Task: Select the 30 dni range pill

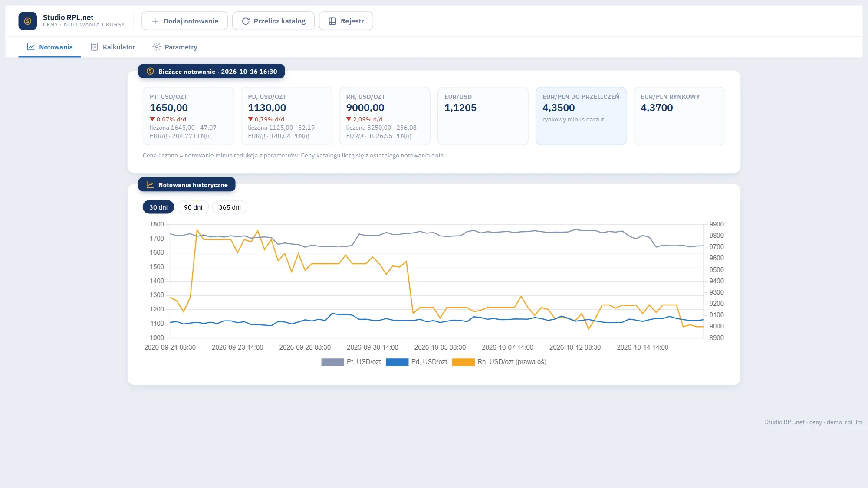Action: coord(158,207)
